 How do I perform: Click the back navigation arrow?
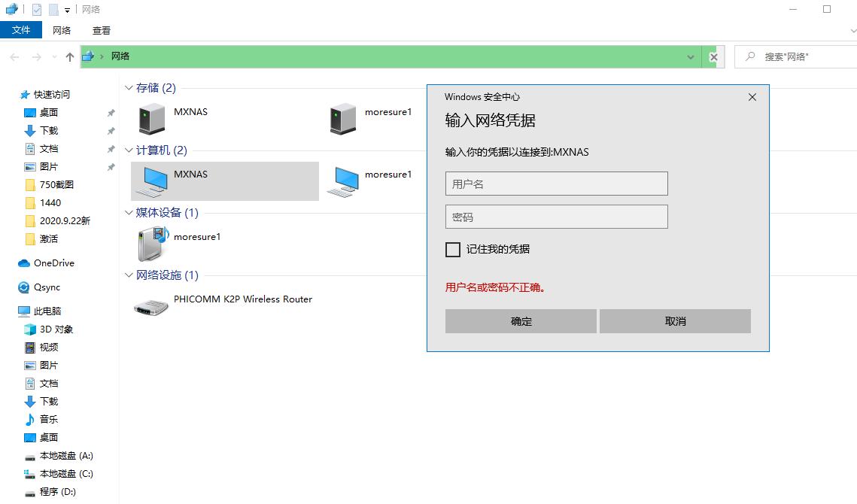15,57
